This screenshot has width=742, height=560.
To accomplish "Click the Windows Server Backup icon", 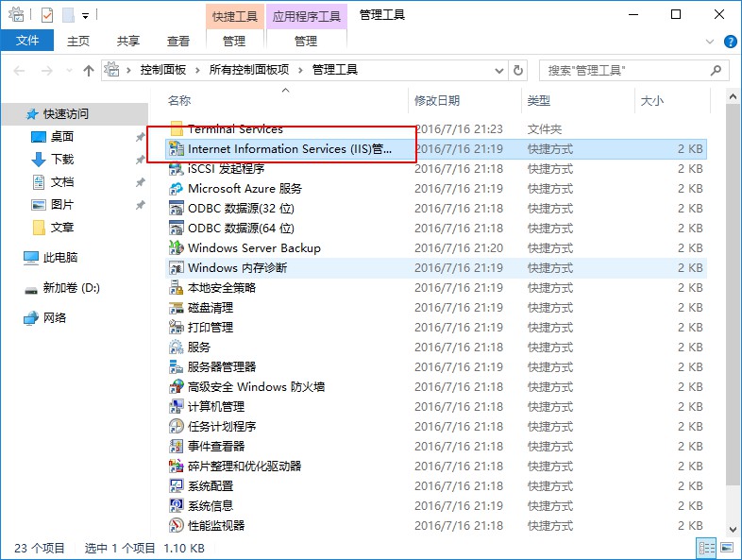I will pos(177,248).
